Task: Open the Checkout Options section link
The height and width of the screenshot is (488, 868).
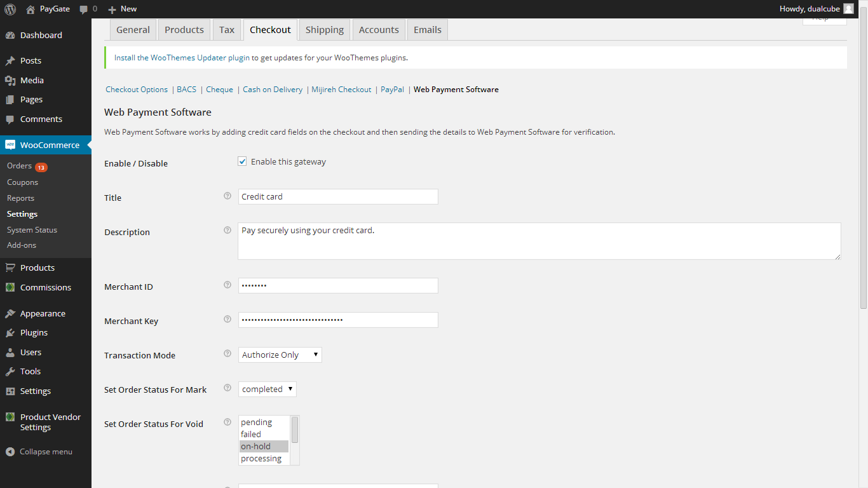Action: (x=137, y=90)
